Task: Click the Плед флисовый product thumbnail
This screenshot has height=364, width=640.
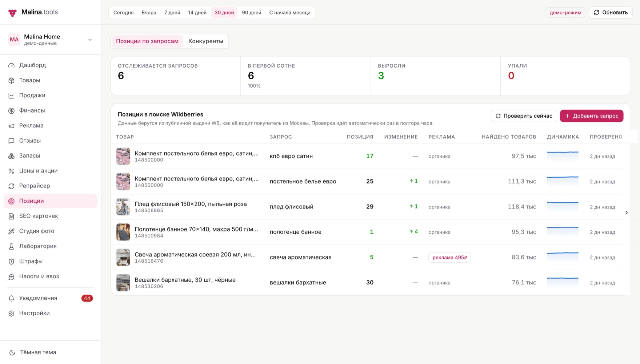Action: [x=123, y=207]
